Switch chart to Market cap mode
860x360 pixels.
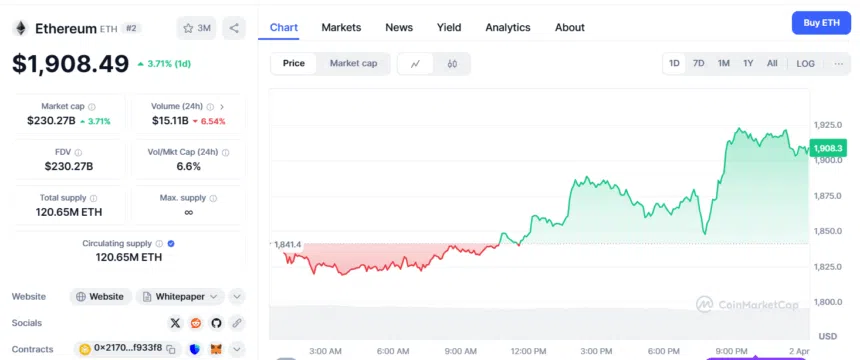(x=353, y=64)
